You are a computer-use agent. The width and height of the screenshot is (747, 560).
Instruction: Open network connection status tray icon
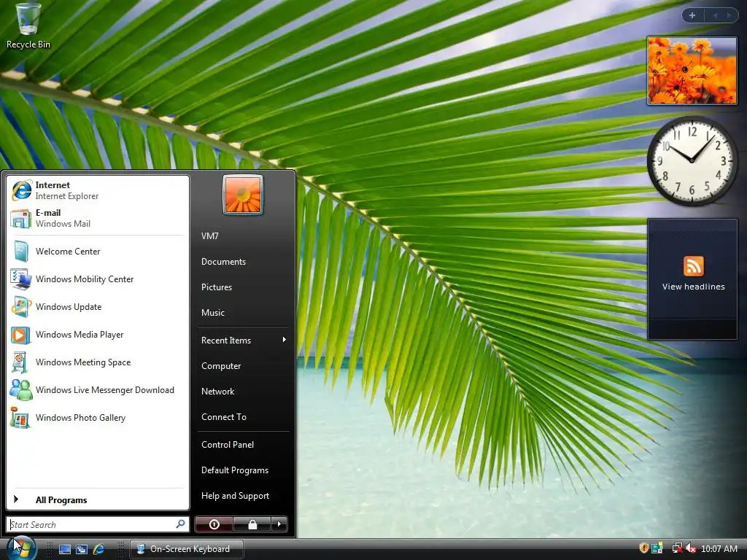pyautogui.click(x=677, y=548)
